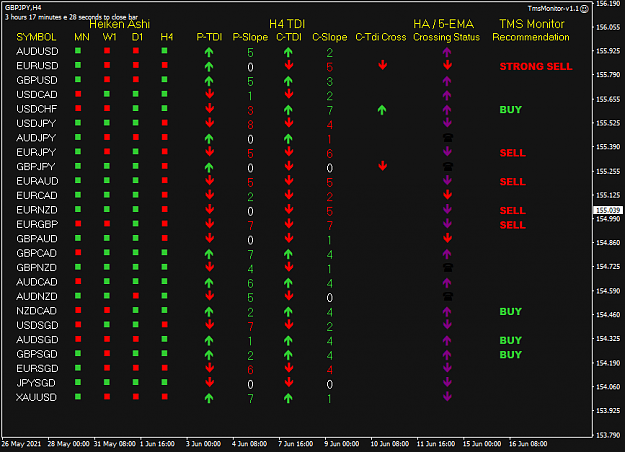
Task: Click the green P-TDI up arrow for NZDCAD
Action: [x=209, y=311]
